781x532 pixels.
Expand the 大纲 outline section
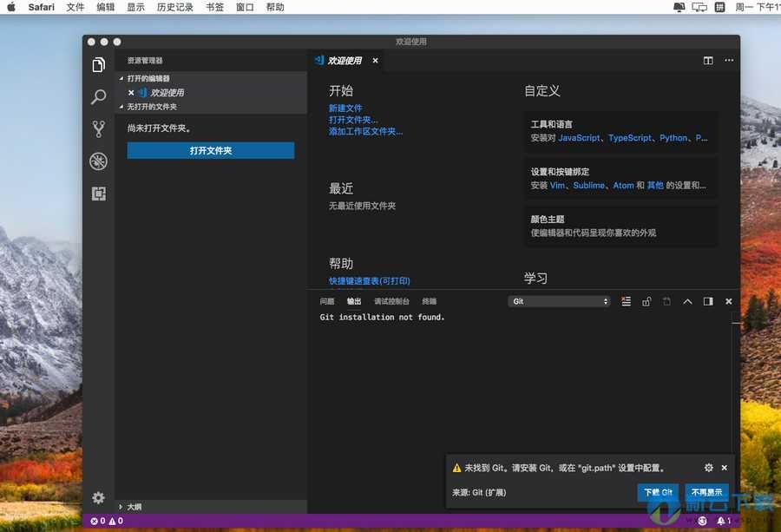click(134, 506)
